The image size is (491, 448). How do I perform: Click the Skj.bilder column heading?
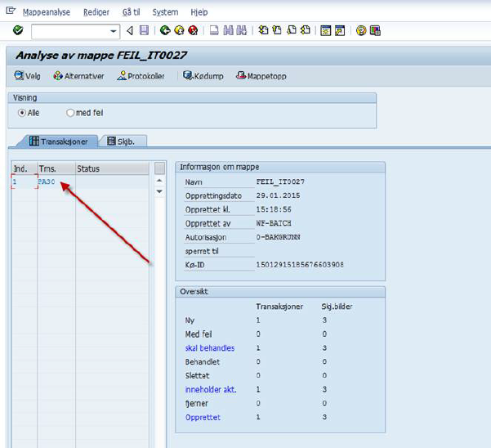tap(337, 307)
